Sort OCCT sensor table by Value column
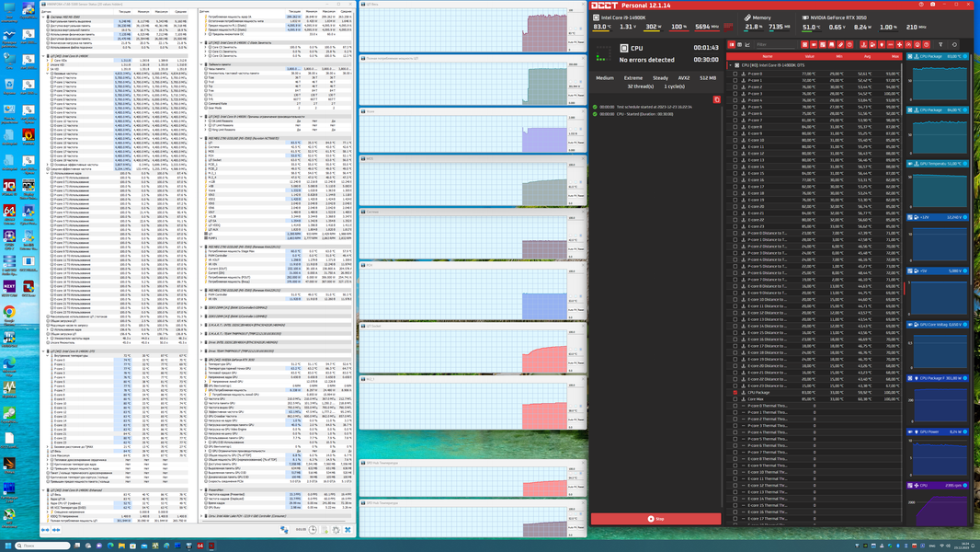 (x=810, y=56)
